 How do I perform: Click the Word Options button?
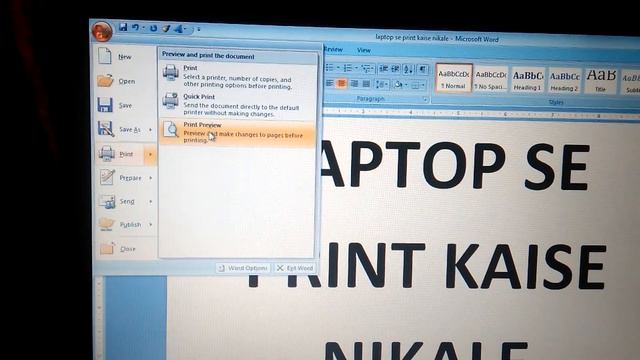(x=243, y=268)
